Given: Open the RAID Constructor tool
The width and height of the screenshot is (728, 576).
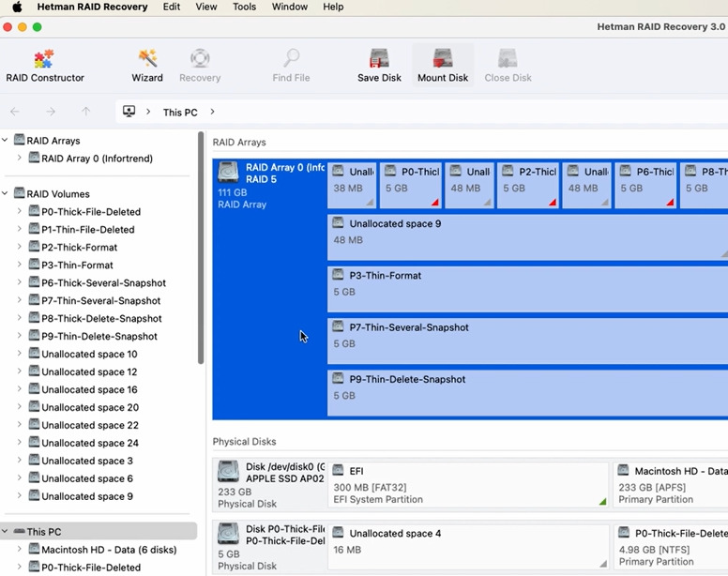Looking at the screenshot, I should [x=45, y=66].
